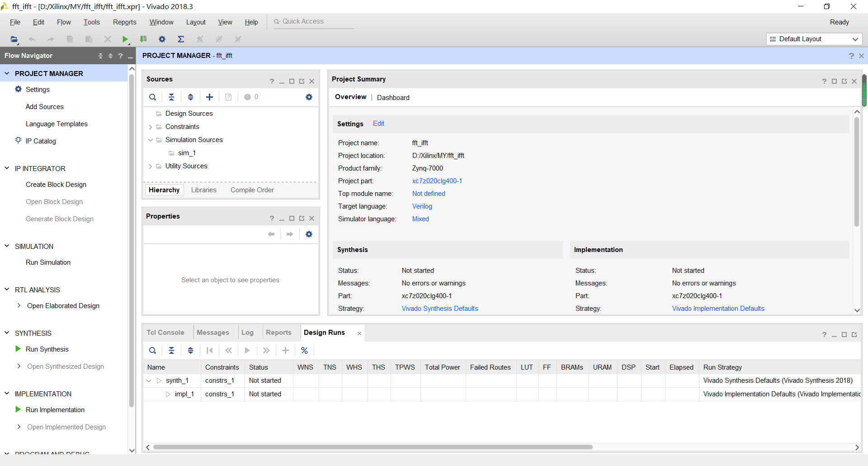Click back arrow in Properties panel
Viewport: 868px width, 466px height.
coord(271,234)
